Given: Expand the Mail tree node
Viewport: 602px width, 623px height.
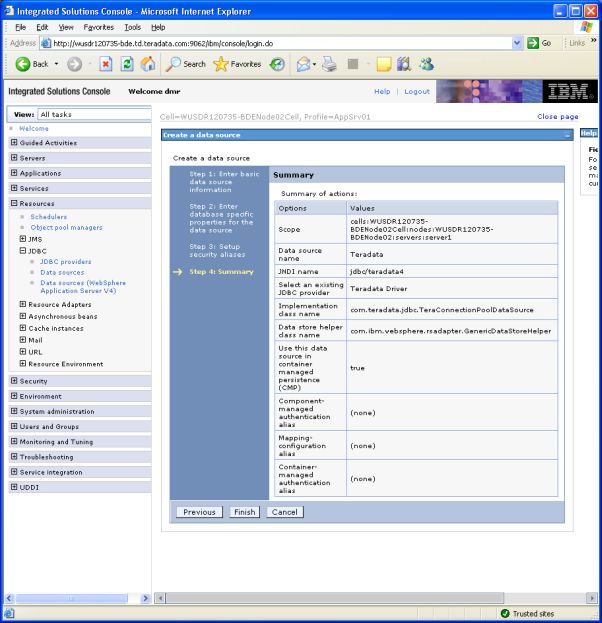Looking at the screenshot, I should [23, 340].
